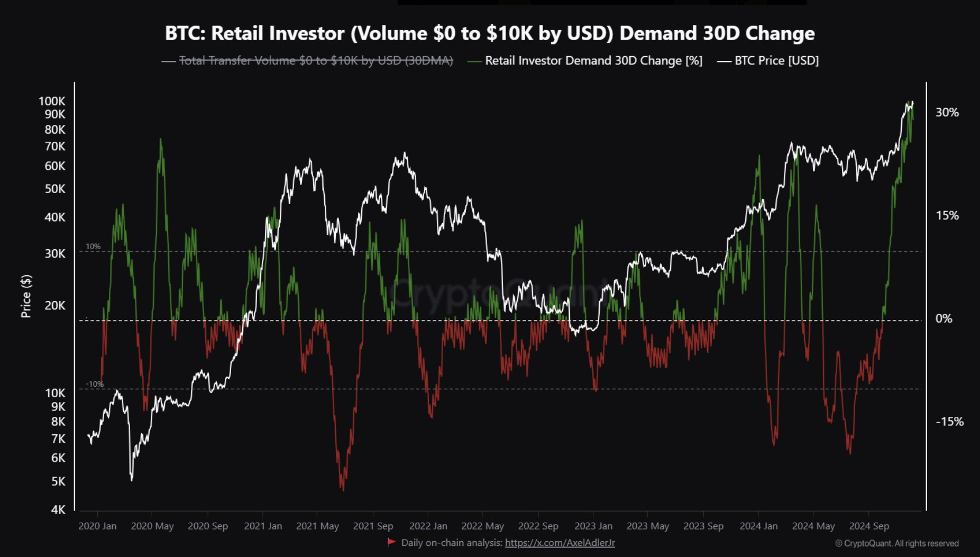
Task: Click the small 10% threshold line label
Action: (x=93, y=246)
